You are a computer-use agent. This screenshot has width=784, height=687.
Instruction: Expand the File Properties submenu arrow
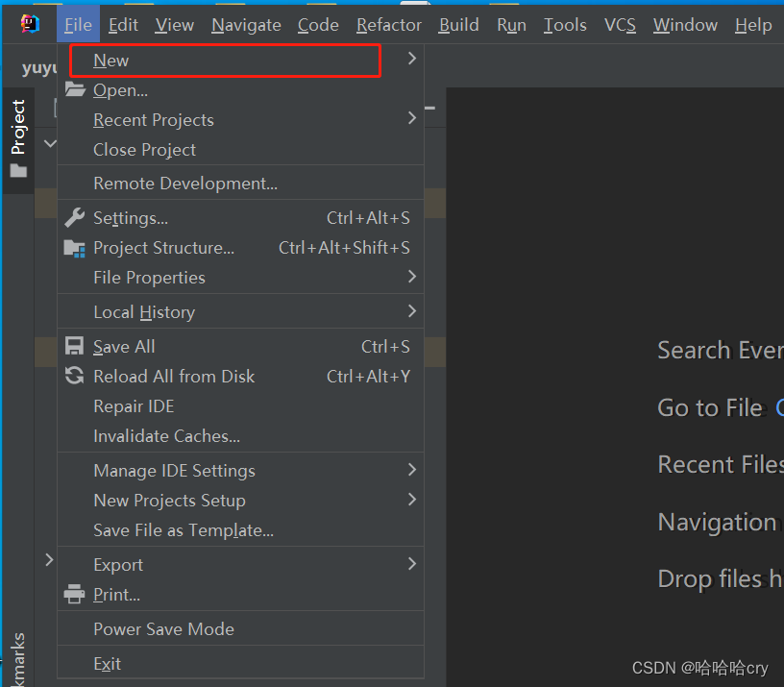[x=411, y=276]
